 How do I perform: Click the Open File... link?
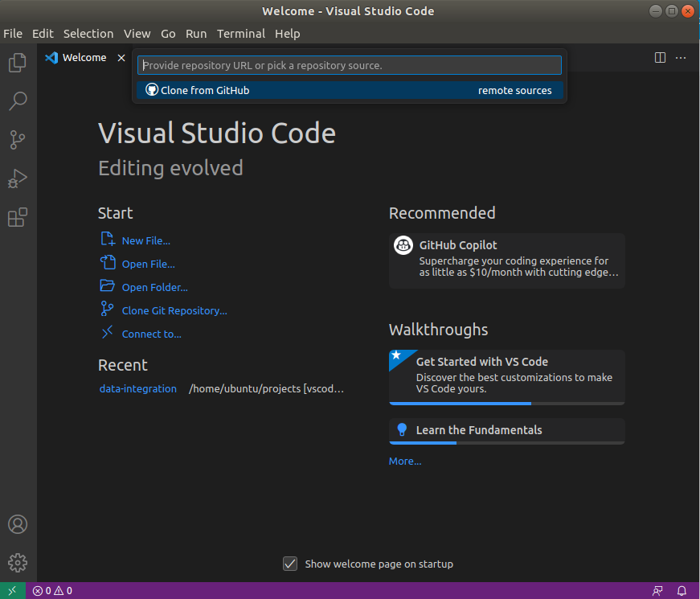148,264
